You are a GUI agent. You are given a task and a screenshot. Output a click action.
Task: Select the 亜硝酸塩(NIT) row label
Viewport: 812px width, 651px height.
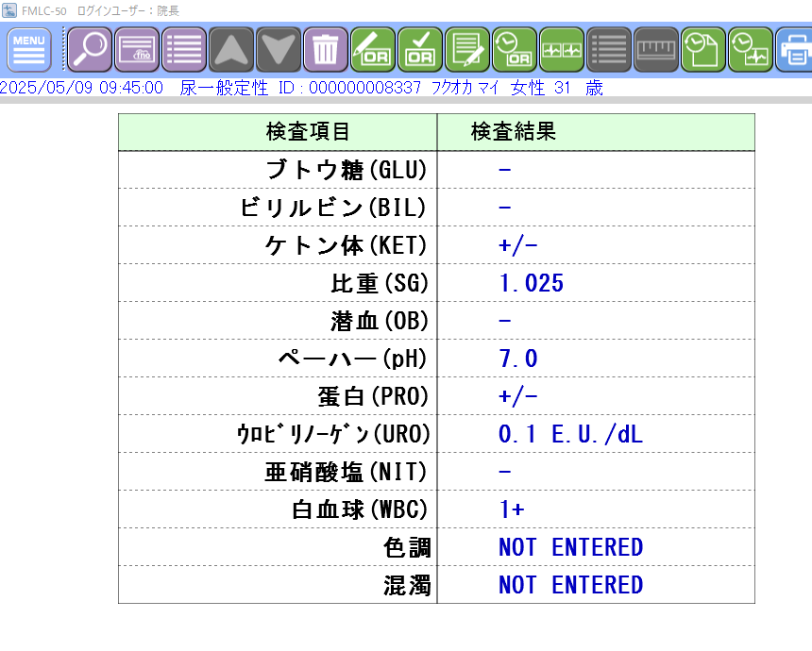pyautogui.click(x=347, y=472)
